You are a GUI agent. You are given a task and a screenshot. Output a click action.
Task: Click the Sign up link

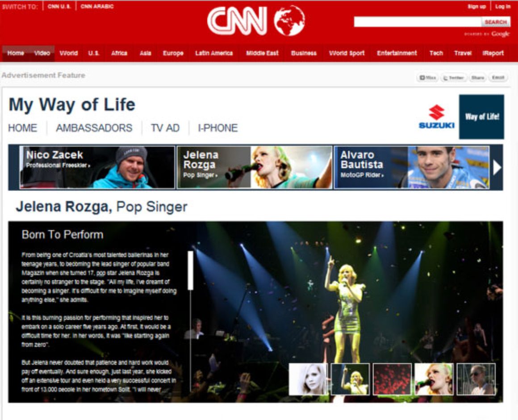477,6
